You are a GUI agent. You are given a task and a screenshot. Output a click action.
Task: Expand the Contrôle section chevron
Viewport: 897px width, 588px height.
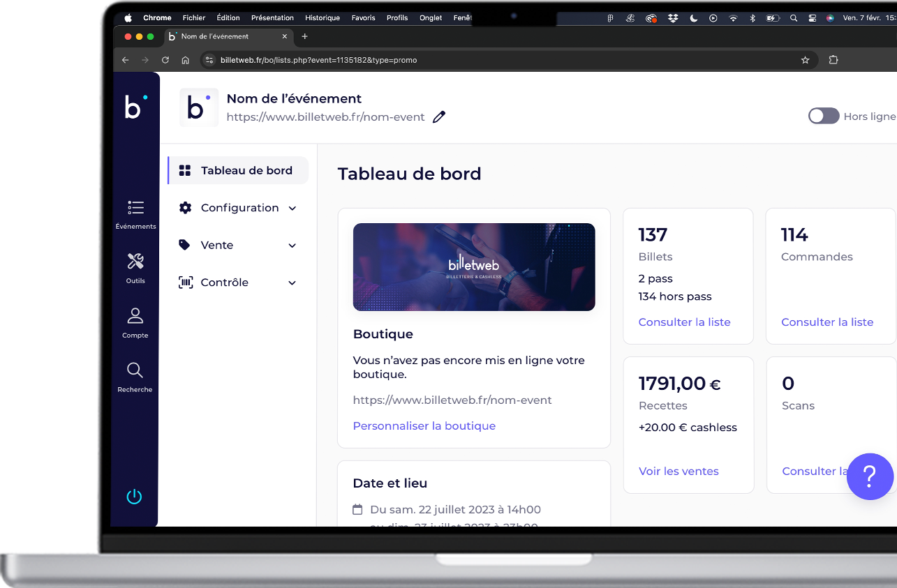click(292, 282)
